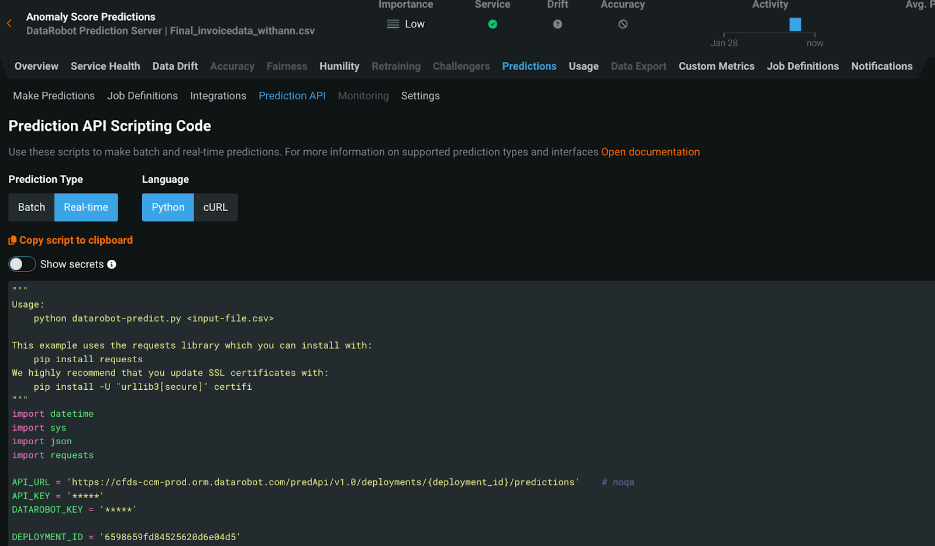Go to the Data Drift tab
The image size is (935, 546).
(x=175, y=66)
